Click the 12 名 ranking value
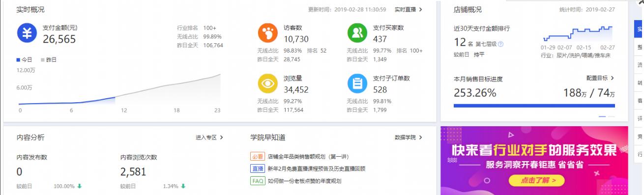The height and width of the screenshot is (195, 644). [463, 43]
